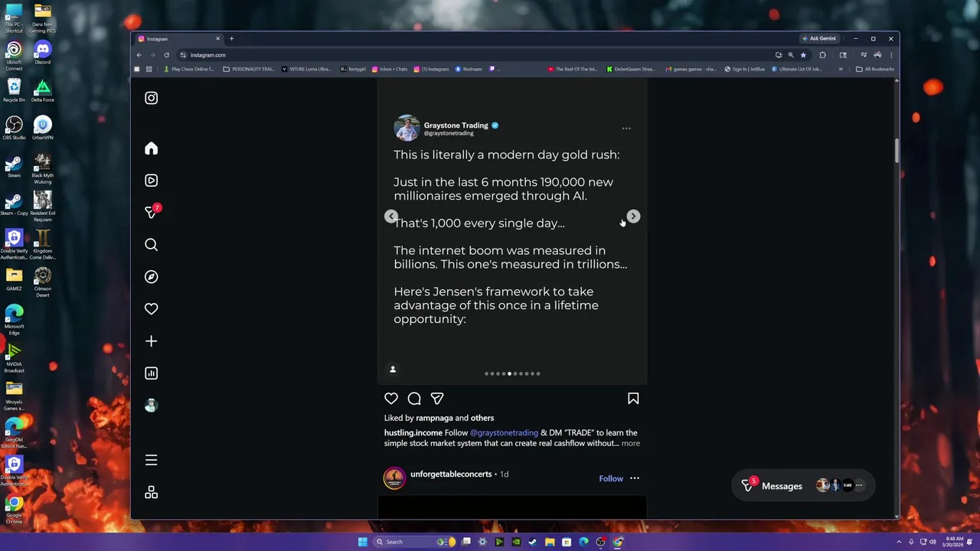
Task: Create a new post with plus icon
Action: 152,341
